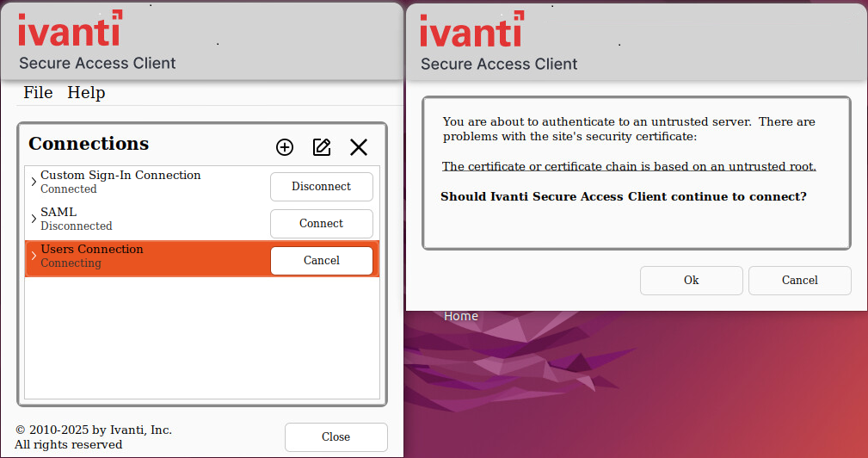Disconnect the Custom Sign-In Connection
868x458 pixels.
click(322, 187)
